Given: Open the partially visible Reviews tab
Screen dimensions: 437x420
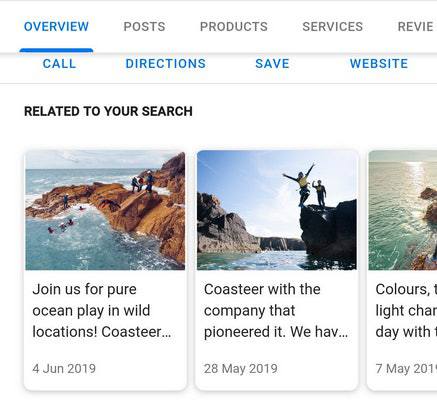Looking at the screenshot, I should [x=417, y=27].
